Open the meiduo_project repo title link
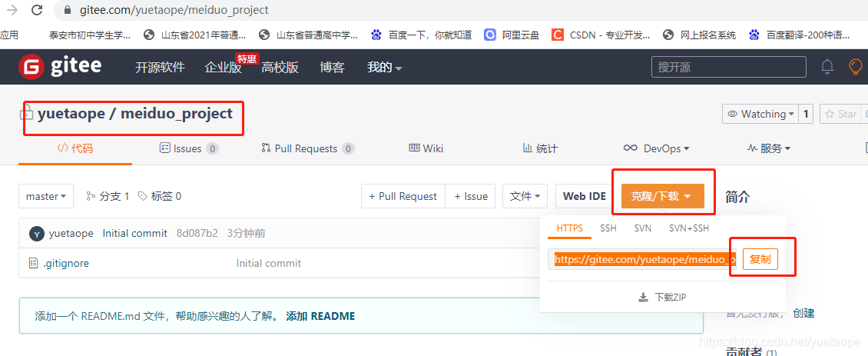Screen dimensions: 868x356 tap(177, 114)
